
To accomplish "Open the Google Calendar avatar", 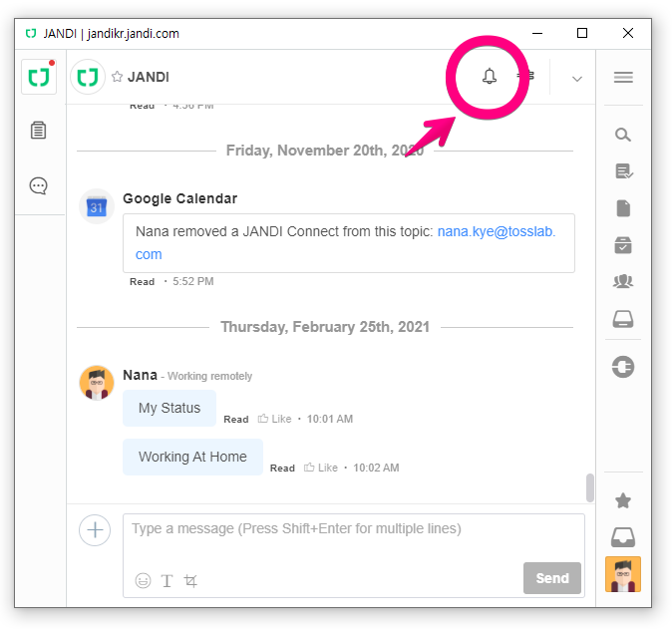I will [97, 206].
